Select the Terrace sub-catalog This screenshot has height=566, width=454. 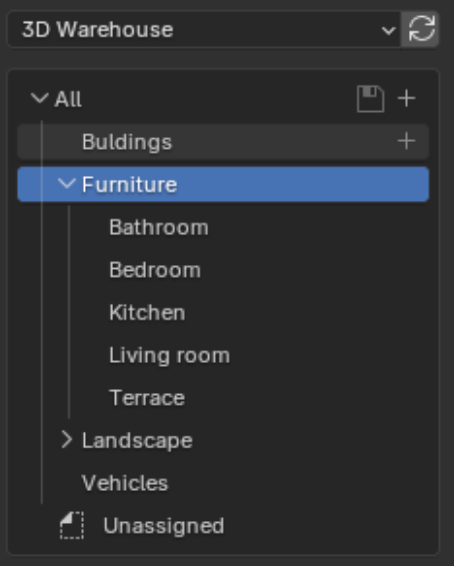pyautogui.click(x=147, y=398)
